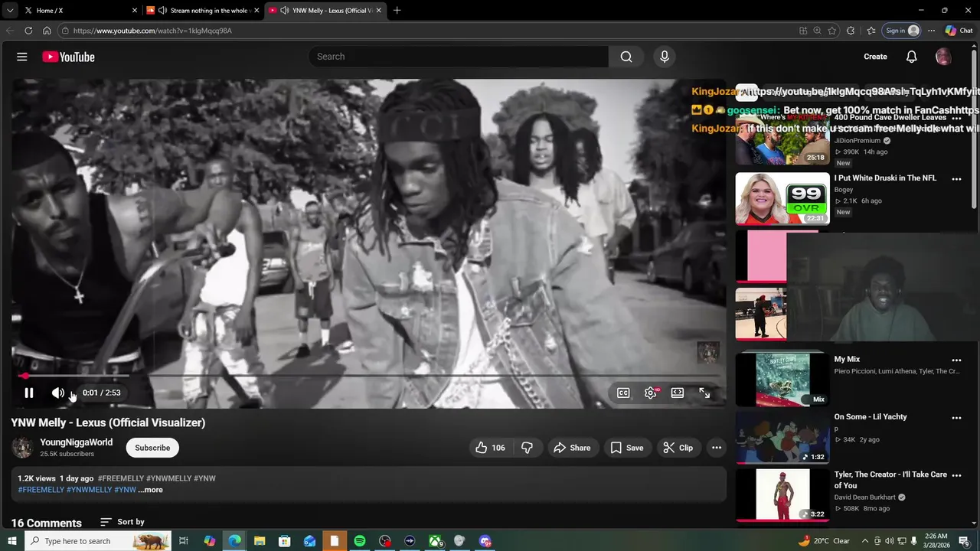This screenshot has height=551, width=980.
Task: Like the video with 106 likes
Action: tap(490, 448)
